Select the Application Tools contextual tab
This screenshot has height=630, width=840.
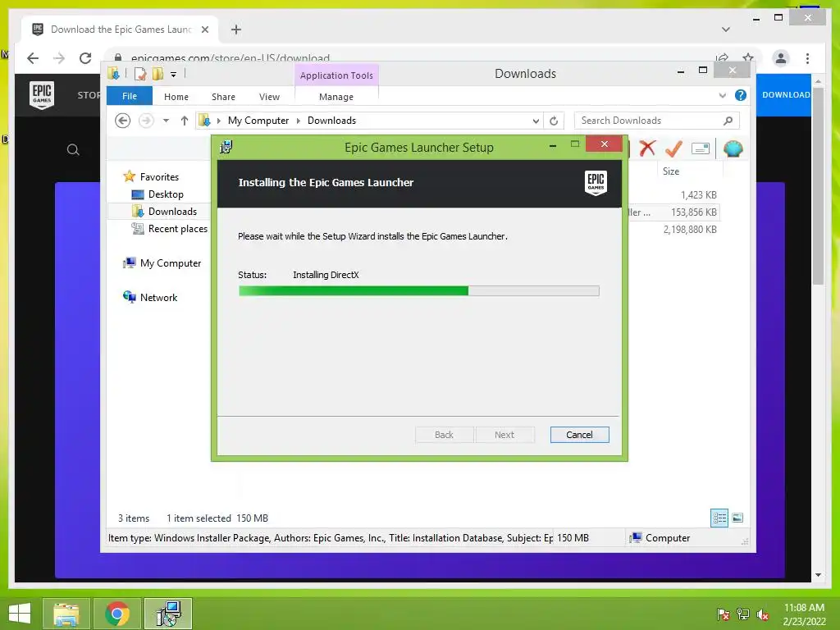pyautogui.click(x=336, y=75)
